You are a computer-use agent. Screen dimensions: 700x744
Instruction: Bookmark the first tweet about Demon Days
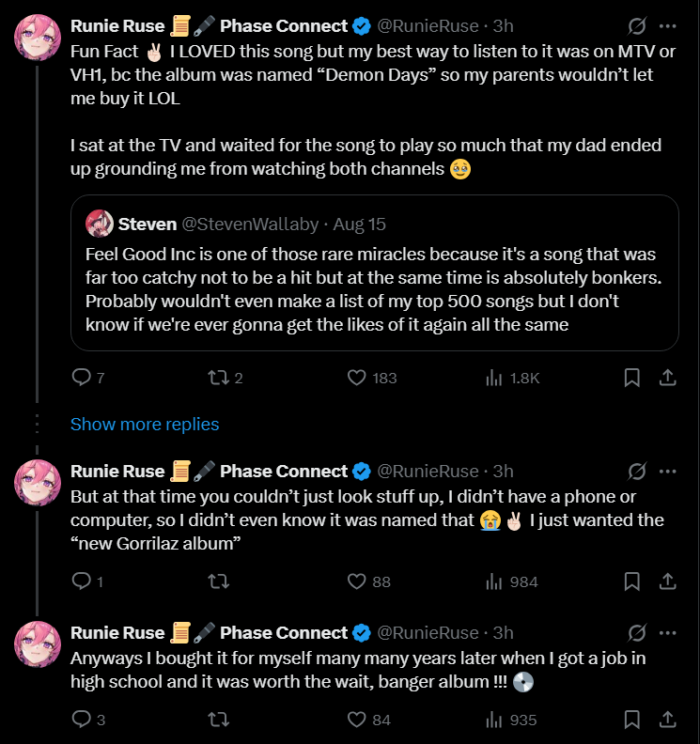tap(632, 378)
